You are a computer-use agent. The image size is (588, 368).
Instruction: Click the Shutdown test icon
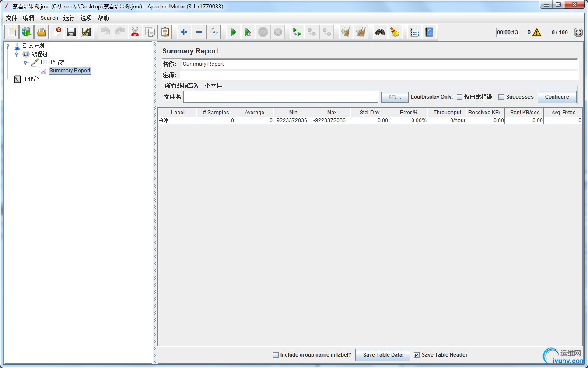point(278,32)
